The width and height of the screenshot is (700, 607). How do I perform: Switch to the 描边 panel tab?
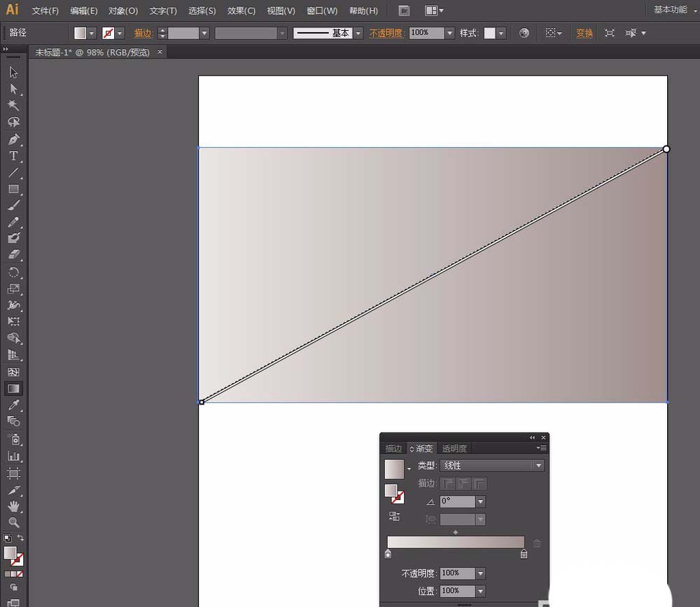[x=393, y=449]
